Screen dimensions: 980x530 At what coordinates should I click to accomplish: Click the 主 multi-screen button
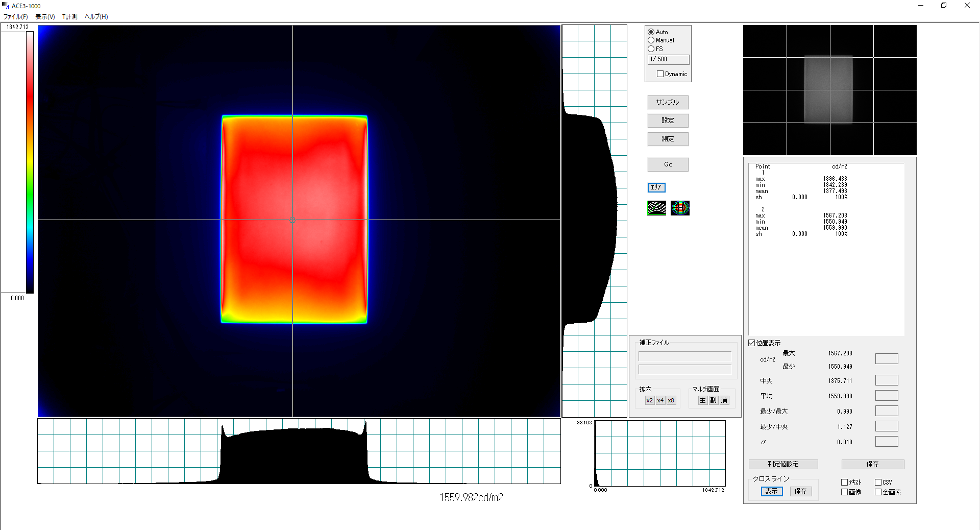(x=702, y=400)
